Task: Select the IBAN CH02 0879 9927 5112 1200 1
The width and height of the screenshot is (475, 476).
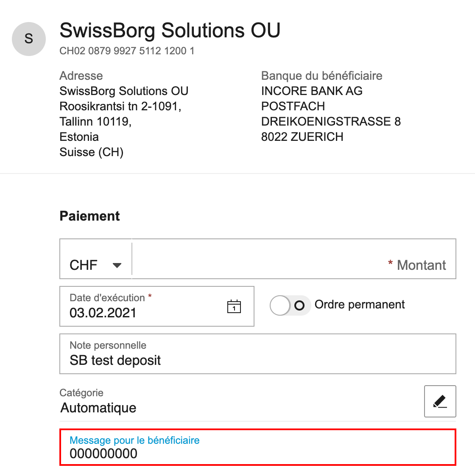Action: coord(127,51)
